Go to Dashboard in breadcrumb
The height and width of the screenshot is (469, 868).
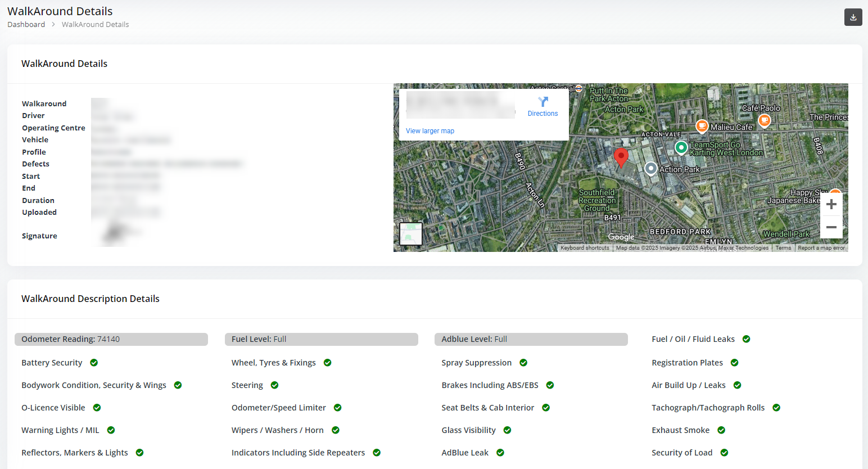[x=26, y=25]
